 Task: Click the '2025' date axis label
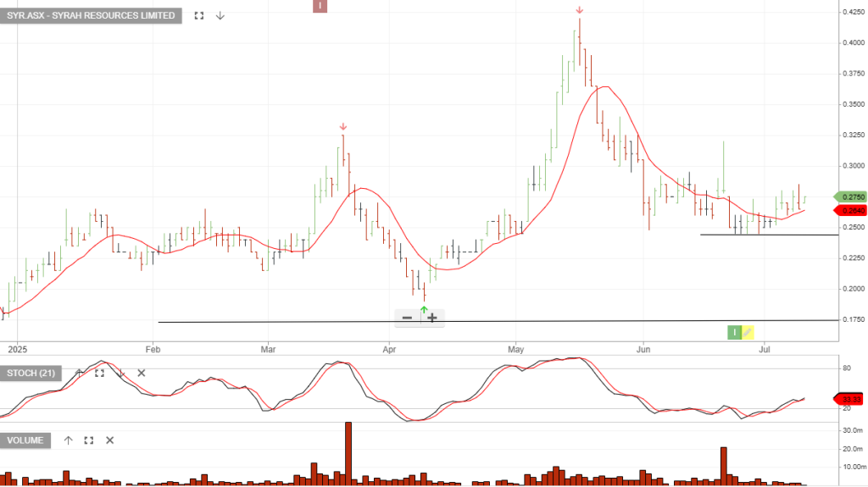(18, 350)
